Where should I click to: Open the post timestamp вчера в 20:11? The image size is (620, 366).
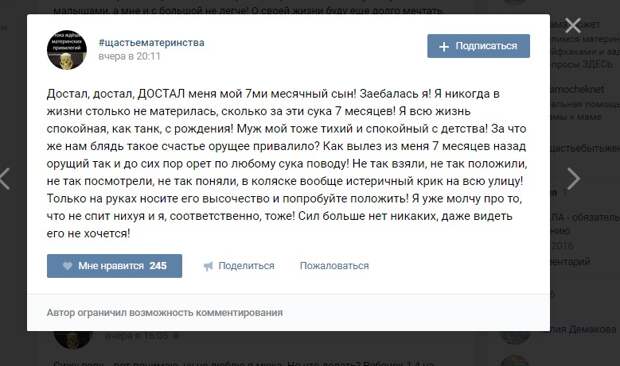129,56
